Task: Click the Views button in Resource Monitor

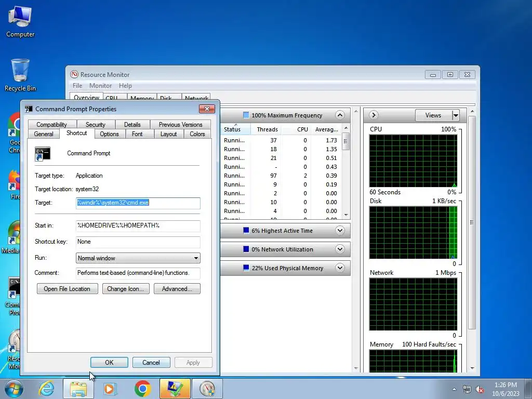Action: [x=433, y=115]
